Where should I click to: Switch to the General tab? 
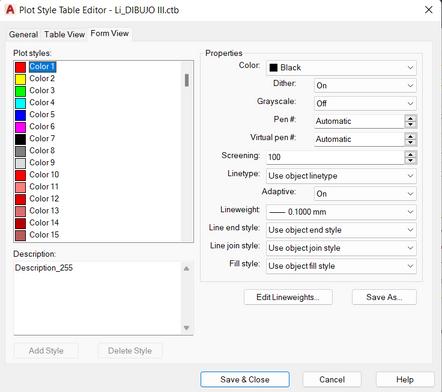[x=23, y=34]
